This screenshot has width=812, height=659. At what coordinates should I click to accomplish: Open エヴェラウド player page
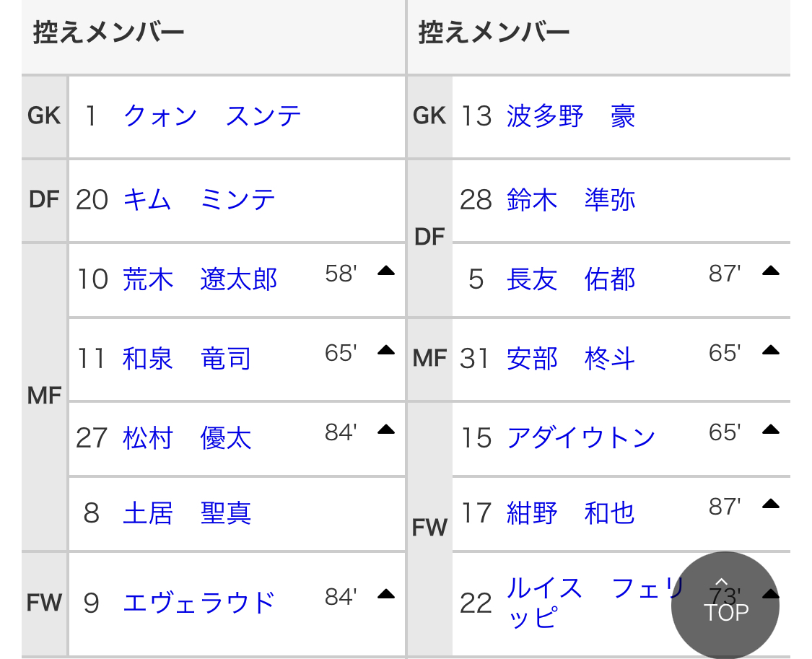(x=199, y=602)
